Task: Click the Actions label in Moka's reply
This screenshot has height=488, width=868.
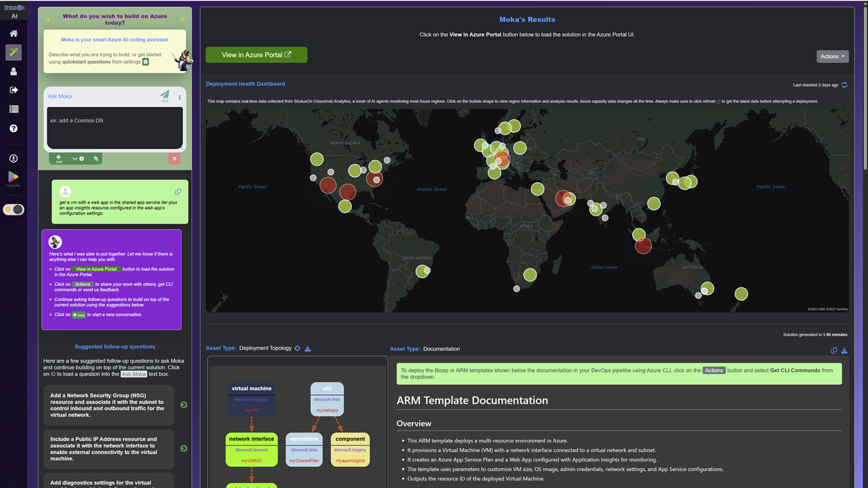Action: (x=82, y=284)
